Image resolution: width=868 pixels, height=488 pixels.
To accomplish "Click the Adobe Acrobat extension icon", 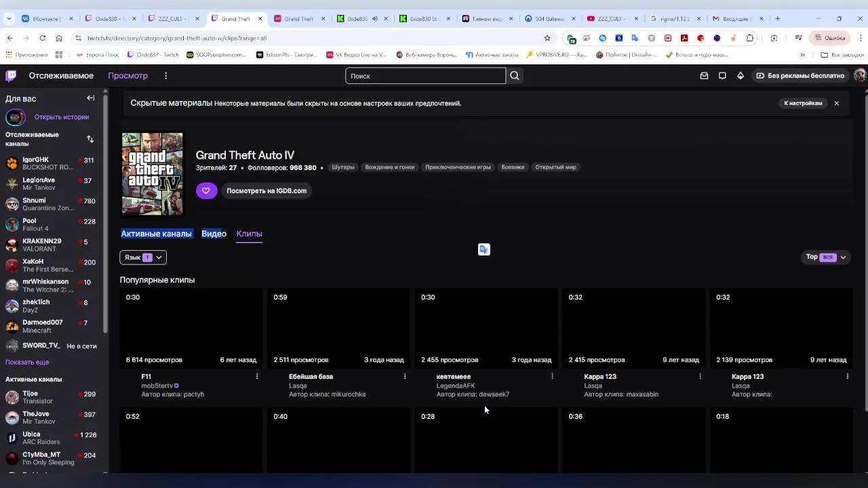I will tap(684, 38).
